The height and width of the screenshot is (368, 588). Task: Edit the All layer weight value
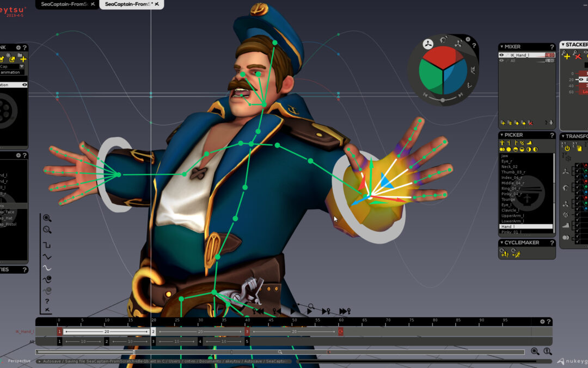click(x=549, y=61)
